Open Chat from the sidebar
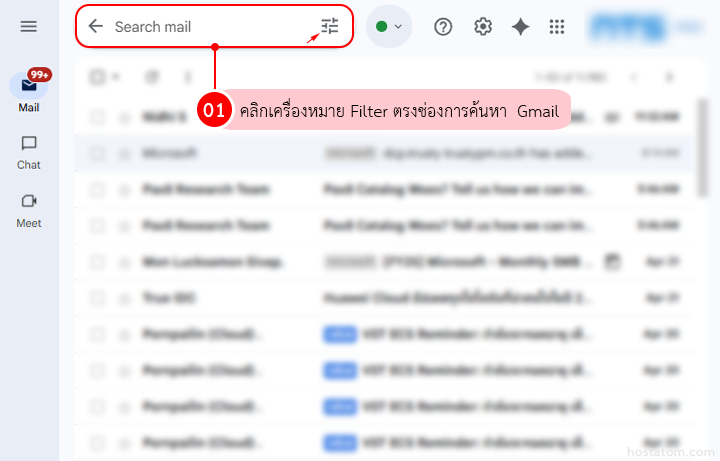The image size is (720, 461). 28,153
